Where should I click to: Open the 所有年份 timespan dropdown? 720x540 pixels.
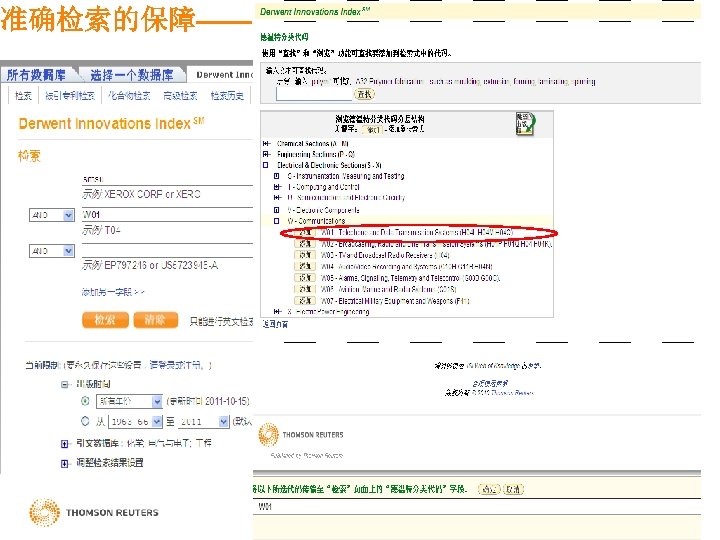129,401
